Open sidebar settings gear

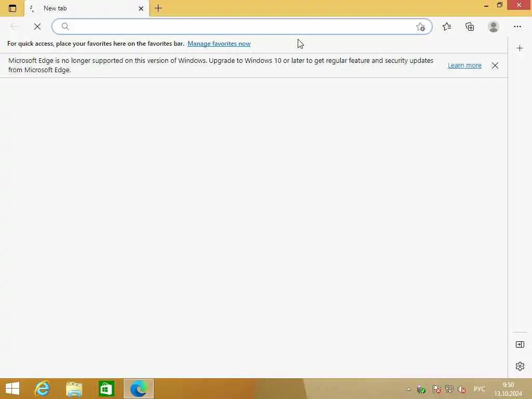(x=520, y=366)
